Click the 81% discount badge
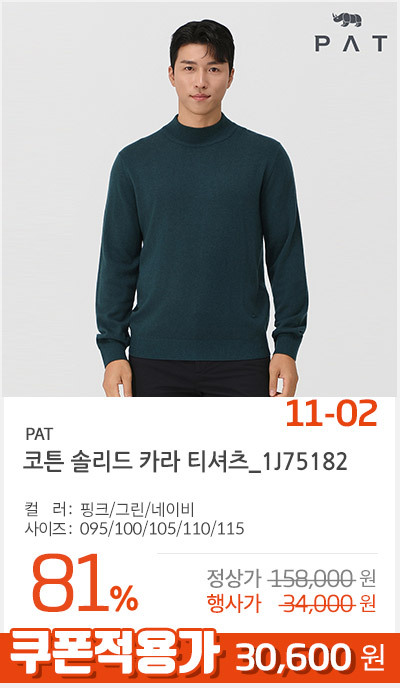Image resolution: width=400 pixels, height=688 pixels. pyautogui.click(x=85, y=584)
